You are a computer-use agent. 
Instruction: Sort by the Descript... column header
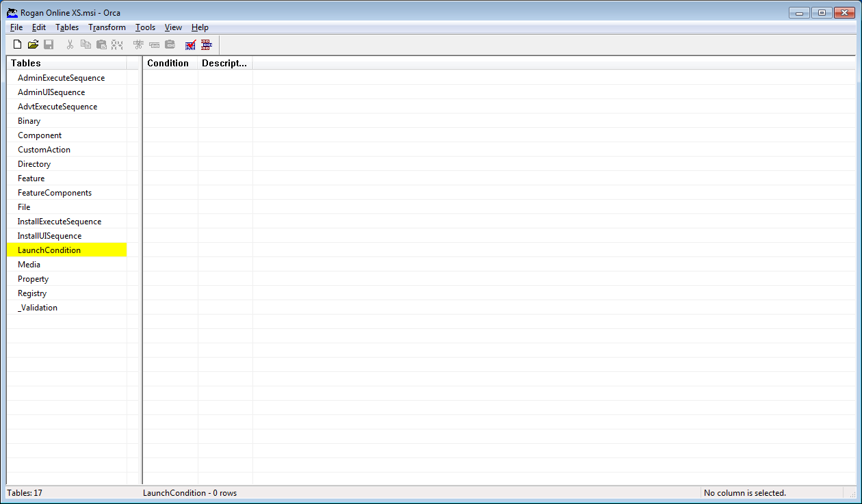tap(225, 63)
